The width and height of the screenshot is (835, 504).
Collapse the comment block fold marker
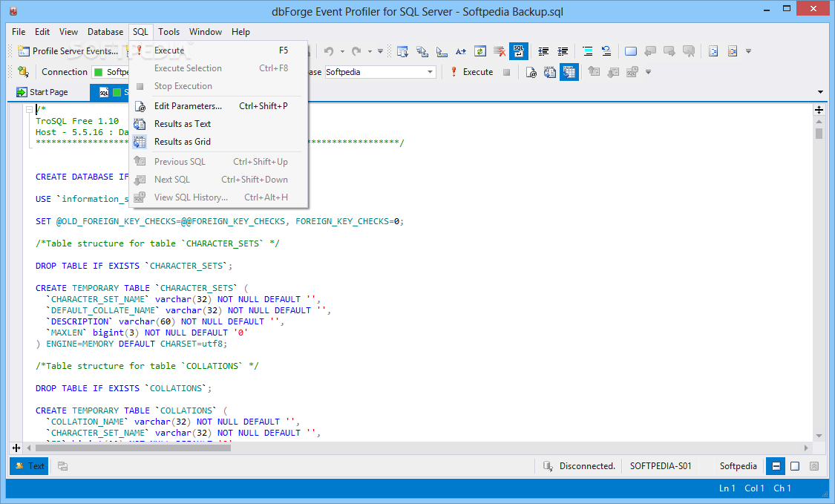[x=29, y=109]
